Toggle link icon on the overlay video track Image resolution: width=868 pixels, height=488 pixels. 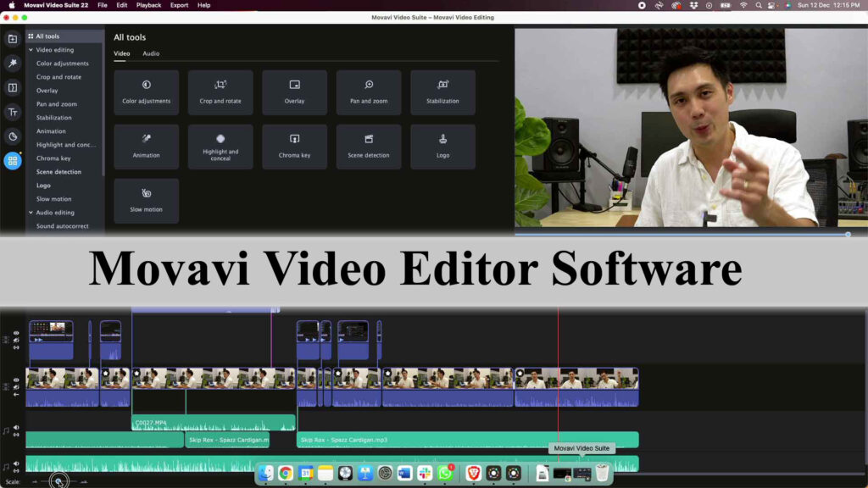pyautogui.click(x=16, y=347)
